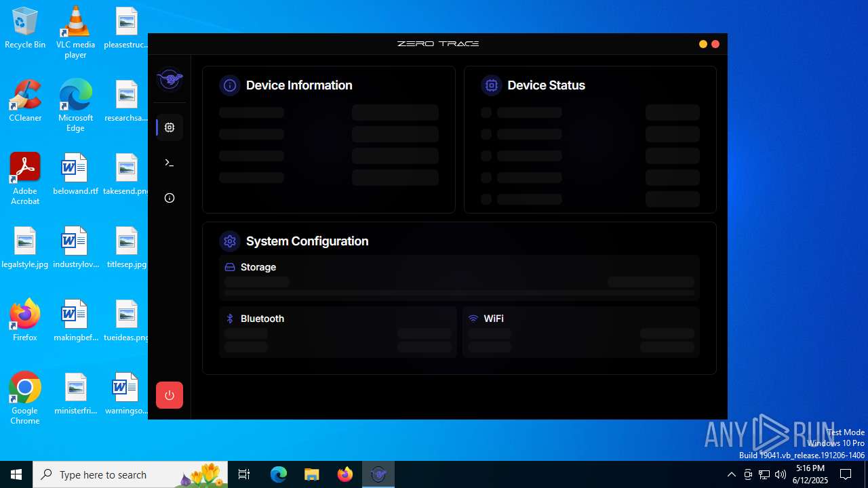Click the Storage drive icon
Screen dimensions: 868x488
tap(230, 267)
